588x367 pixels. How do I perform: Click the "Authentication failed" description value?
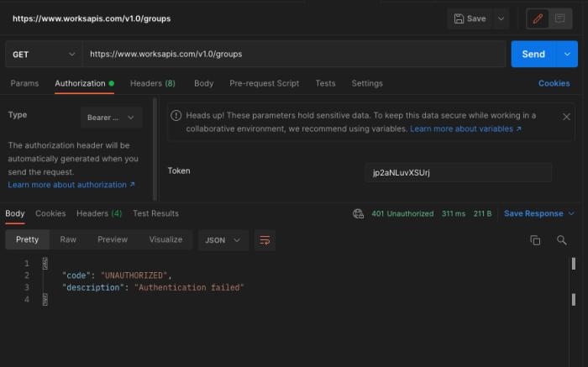click(x=189, y=287)
